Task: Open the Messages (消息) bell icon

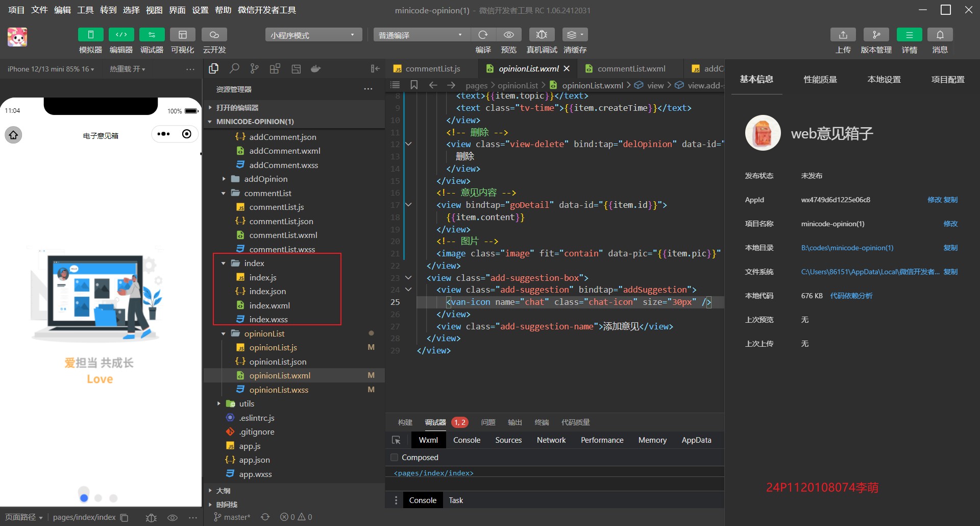Action: click(x=940, y=35)
